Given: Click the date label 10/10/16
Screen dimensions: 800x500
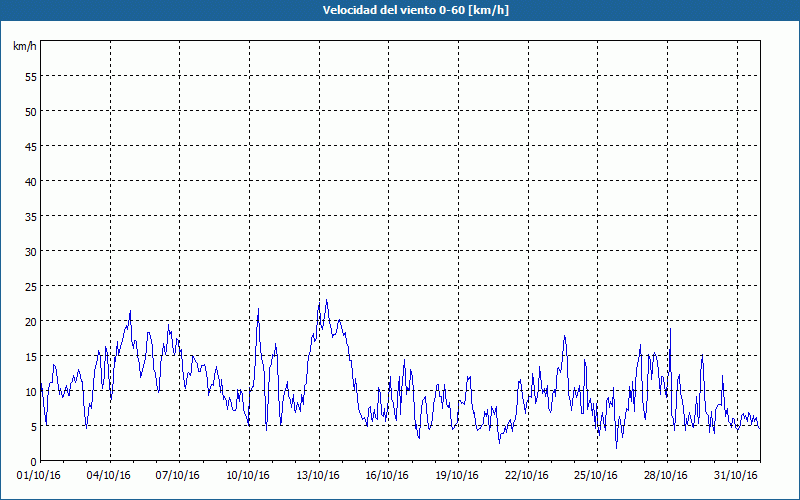Looking at the screenshot, I should click(x=248, y=476).
